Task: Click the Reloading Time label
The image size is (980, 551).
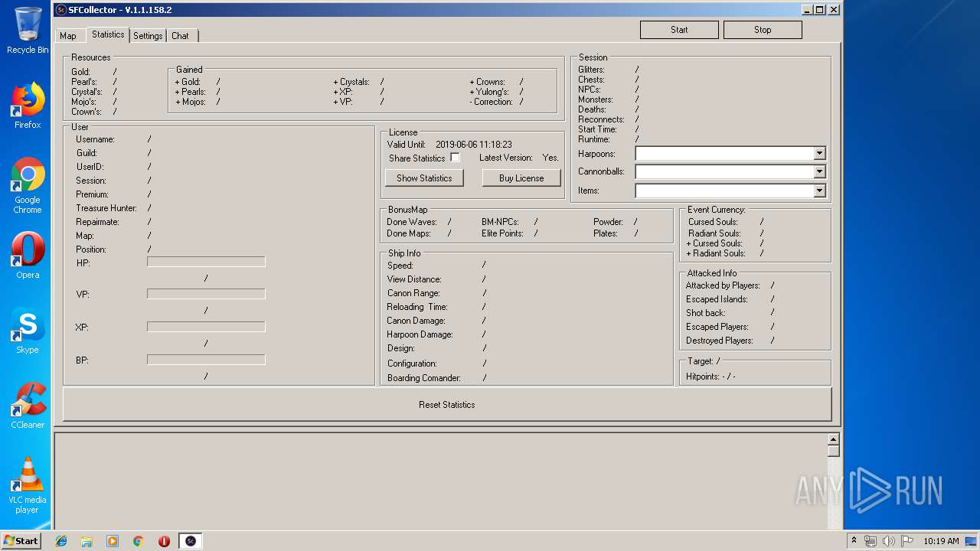Action: click(x=417, y=307)
